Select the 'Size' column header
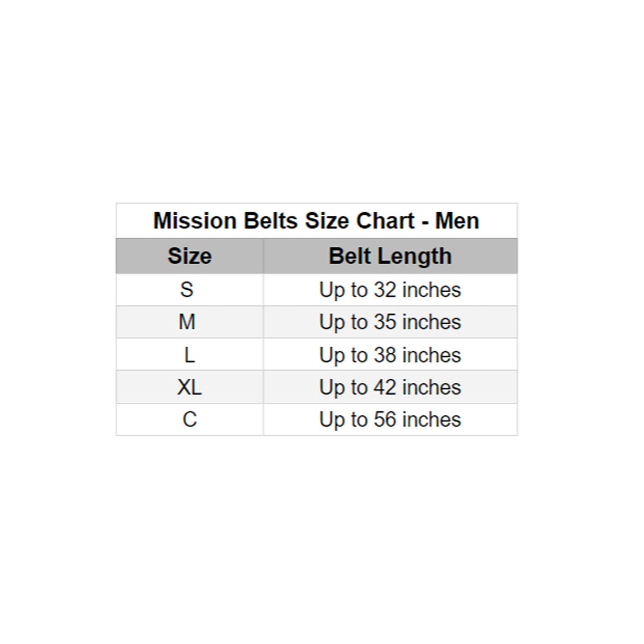The height and width of the screenshot is (644, 644). 189,256
